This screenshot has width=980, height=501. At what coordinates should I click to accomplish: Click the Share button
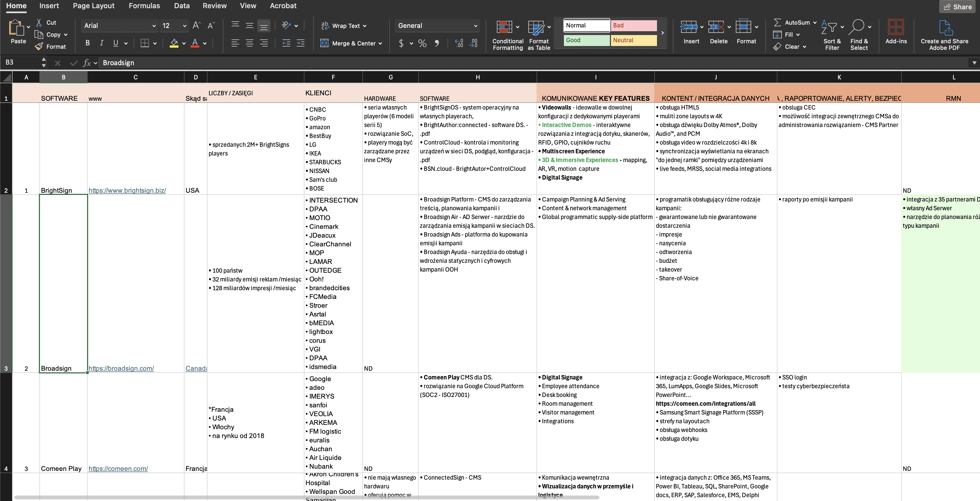tap(958, 7)
